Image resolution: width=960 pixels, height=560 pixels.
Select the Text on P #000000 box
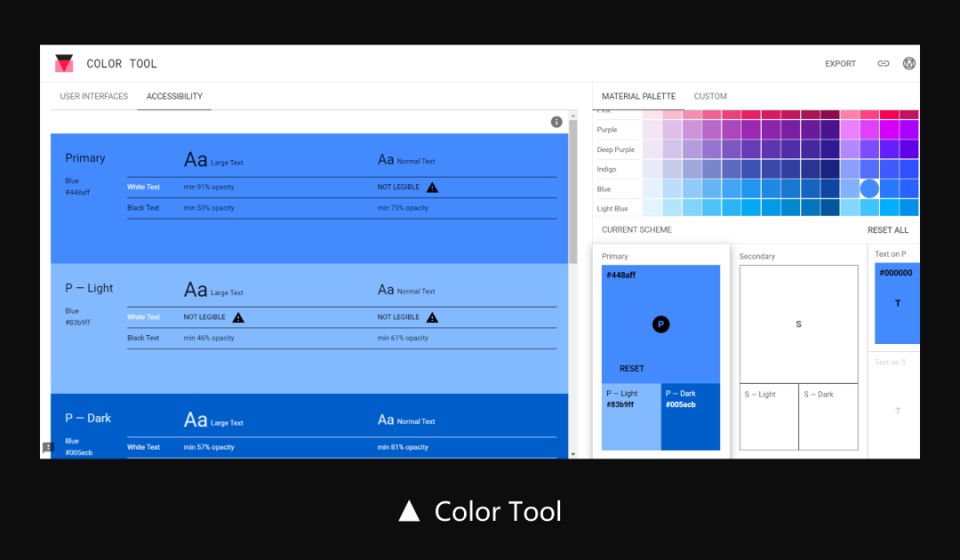coord(897,303)
